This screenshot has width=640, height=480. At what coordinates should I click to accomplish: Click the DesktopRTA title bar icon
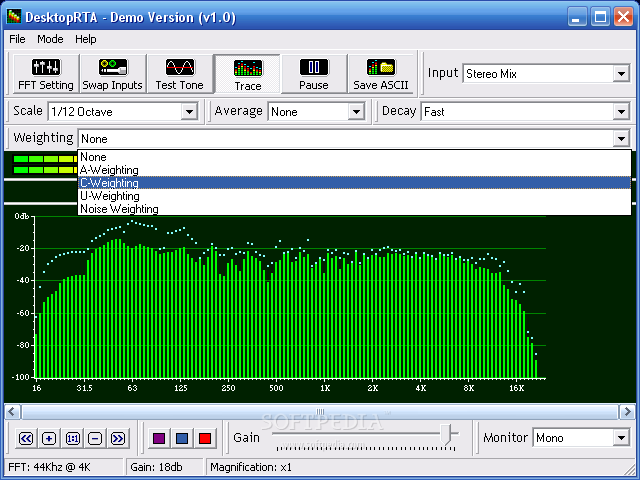(14, 17)
